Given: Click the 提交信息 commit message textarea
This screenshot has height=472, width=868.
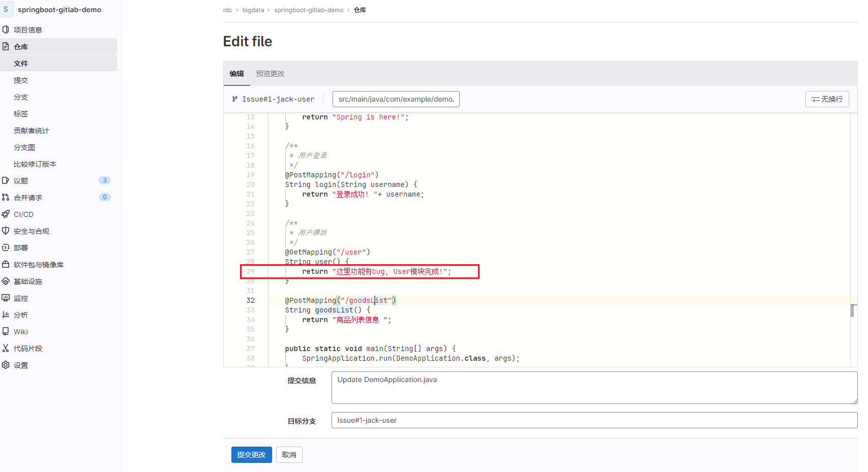Looking at the screenshot, I should point(594,388).
